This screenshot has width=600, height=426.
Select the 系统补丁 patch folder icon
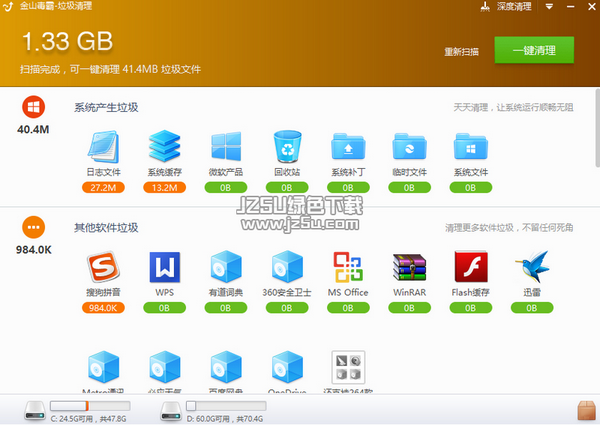point(348,147)
